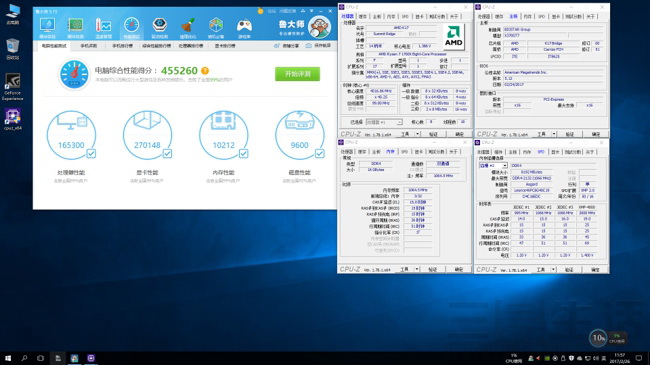Click the disk performance graphic showing 9600
Screen dimensions: 650x365
pyautogui.click(x=300, y=135)
